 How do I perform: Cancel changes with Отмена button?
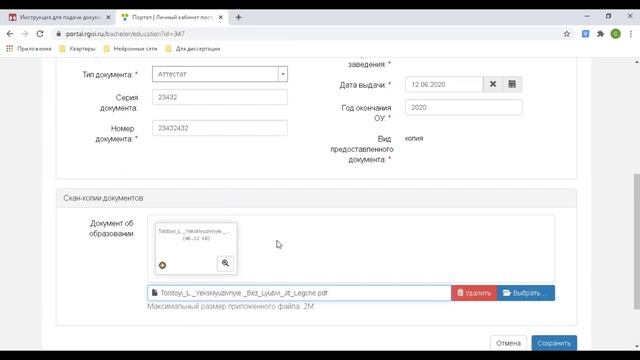pyautogui.click(x=508, y=343)
